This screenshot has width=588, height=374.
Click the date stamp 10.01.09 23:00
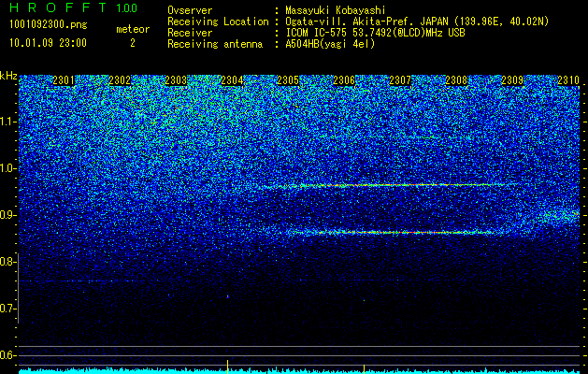point(48,43)
